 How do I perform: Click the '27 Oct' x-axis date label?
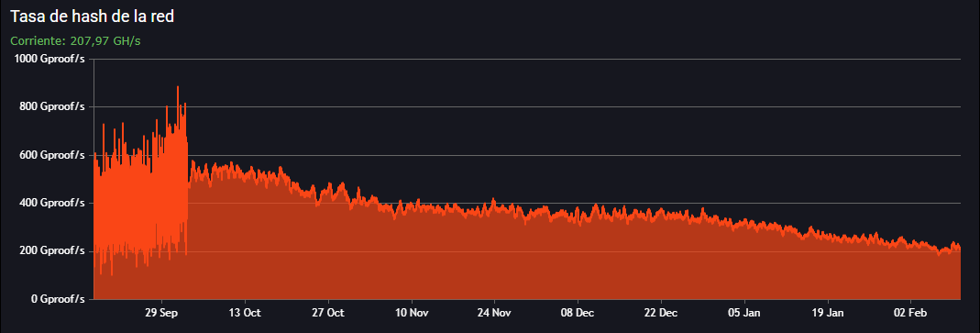[x=327, y=312]
